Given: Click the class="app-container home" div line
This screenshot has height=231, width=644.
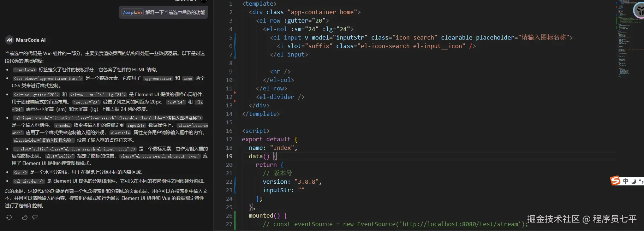Looking at the screenshot, I should [305, 12].
